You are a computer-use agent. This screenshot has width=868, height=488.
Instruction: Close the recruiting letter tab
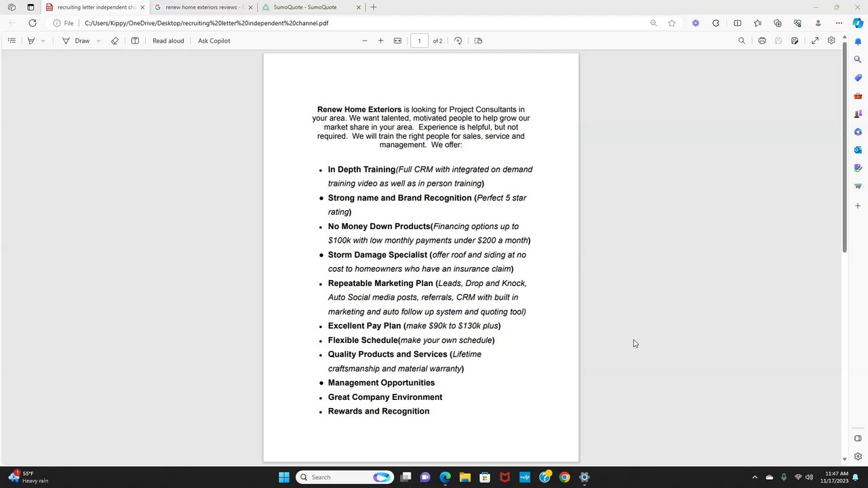pos(142,7)
